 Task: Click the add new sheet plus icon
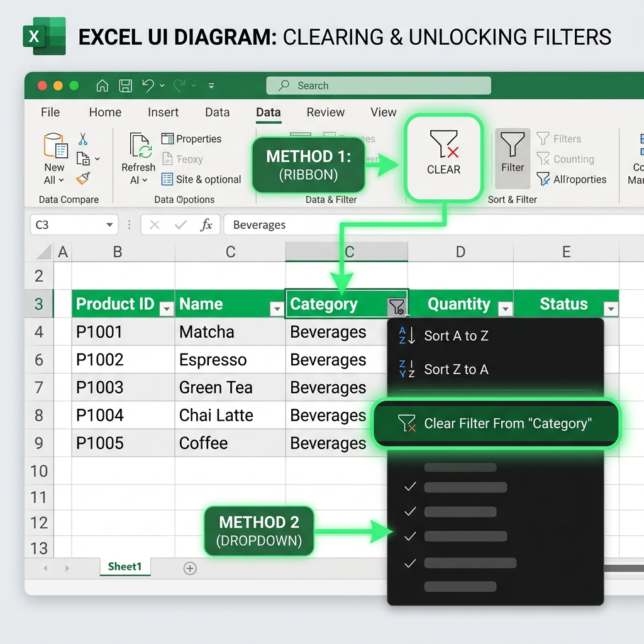[190, 569]
